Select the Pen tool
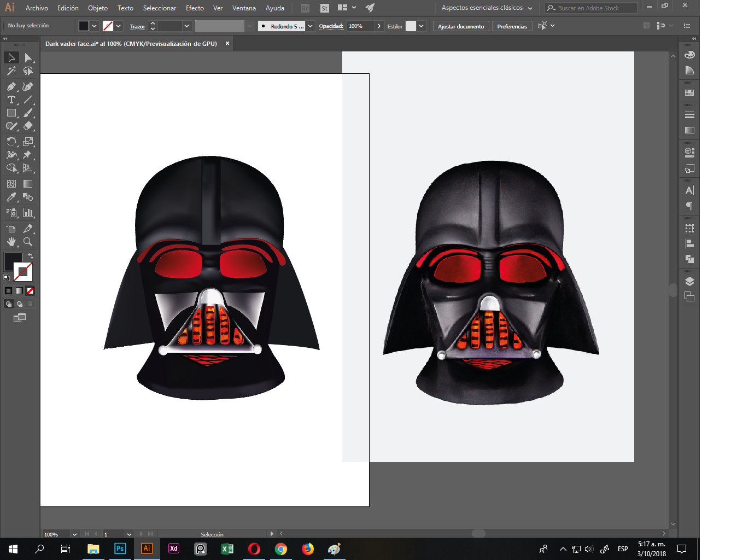This screenshot has width=737, height=560. [x=11, y=86]
